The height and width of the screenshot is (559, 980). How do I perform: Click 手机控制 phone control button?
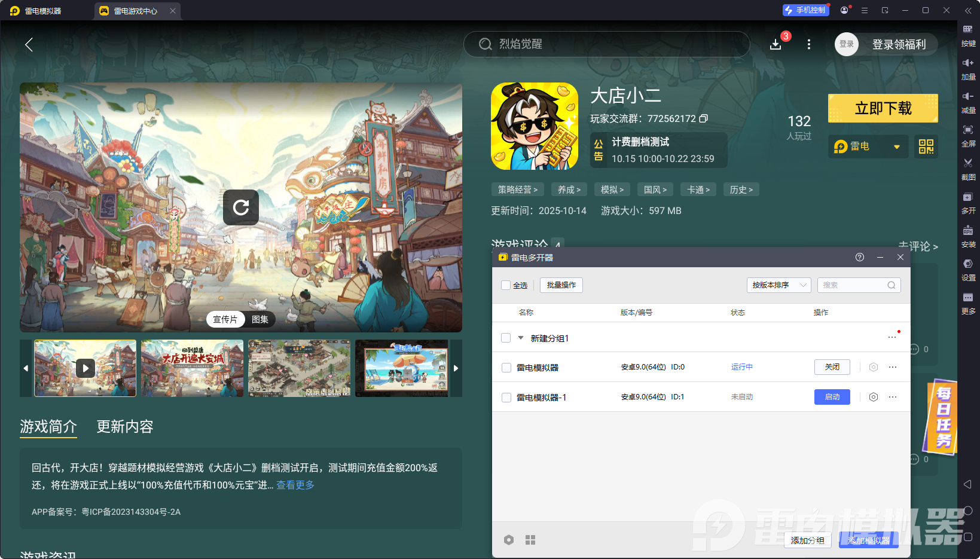point(806,10)
